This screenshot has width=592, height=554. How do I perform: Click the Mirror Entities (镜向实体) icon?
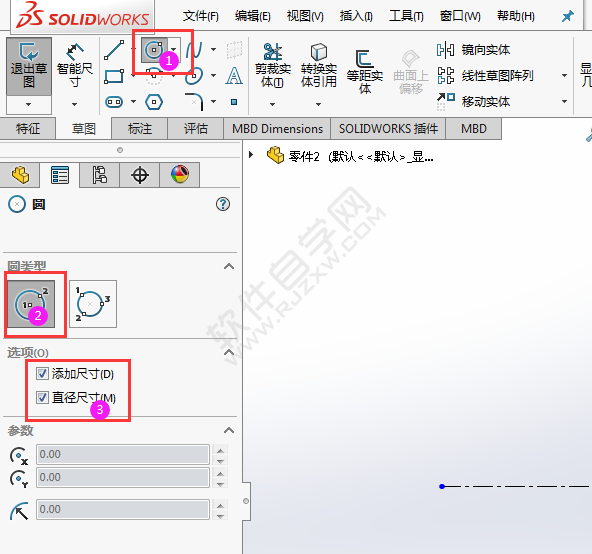click(x=445, y=50)
